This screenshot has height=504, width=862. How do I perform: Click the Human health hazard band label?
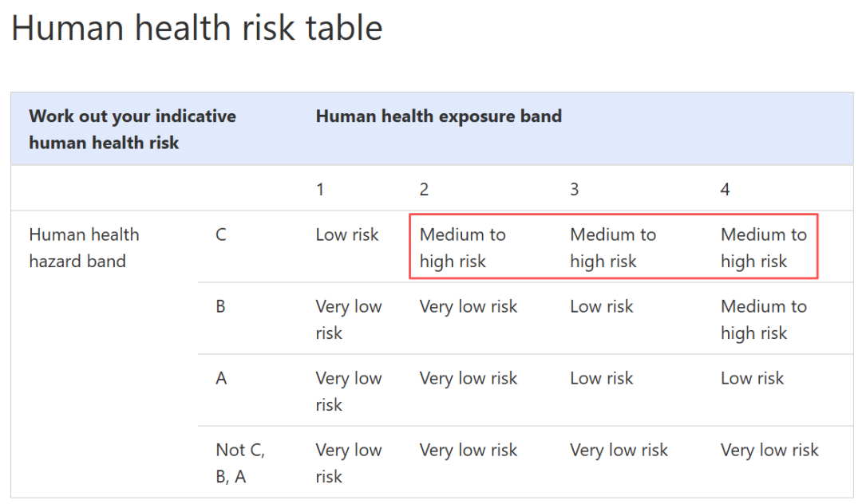[x=84, y=248]
